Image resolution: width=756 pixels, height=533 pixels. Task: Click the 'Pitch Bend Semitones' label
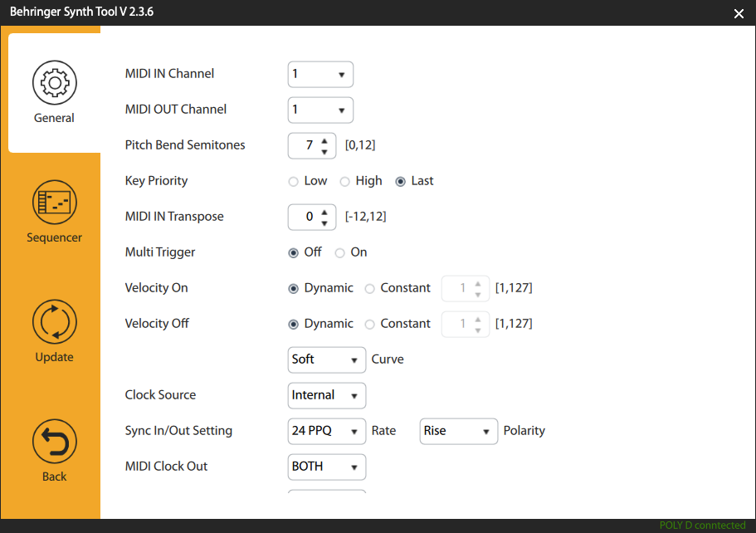pos(185,144)
